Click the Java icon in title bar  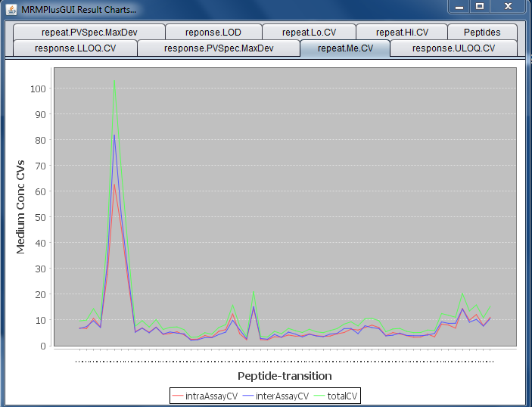pos(11,9)
